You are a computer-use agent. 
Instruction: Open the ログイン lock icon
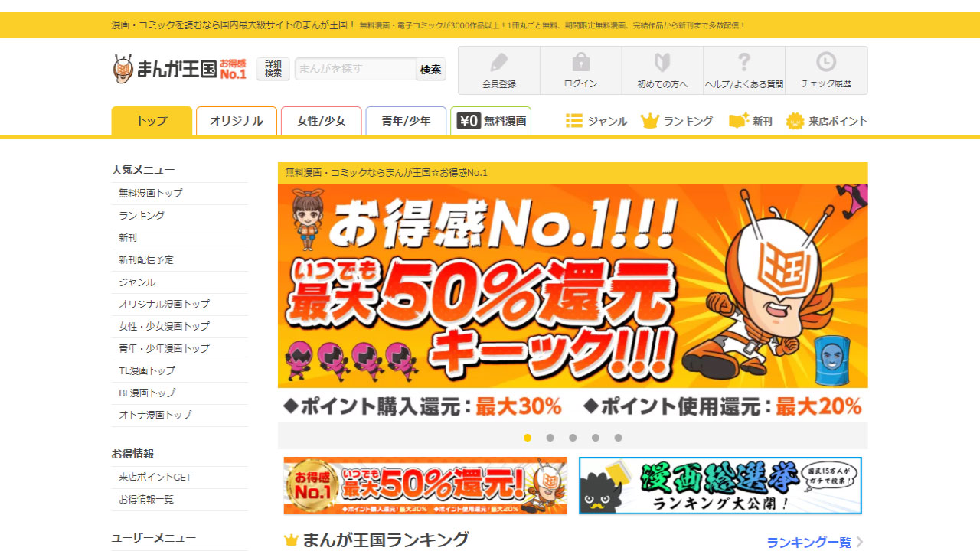[580, 63]
